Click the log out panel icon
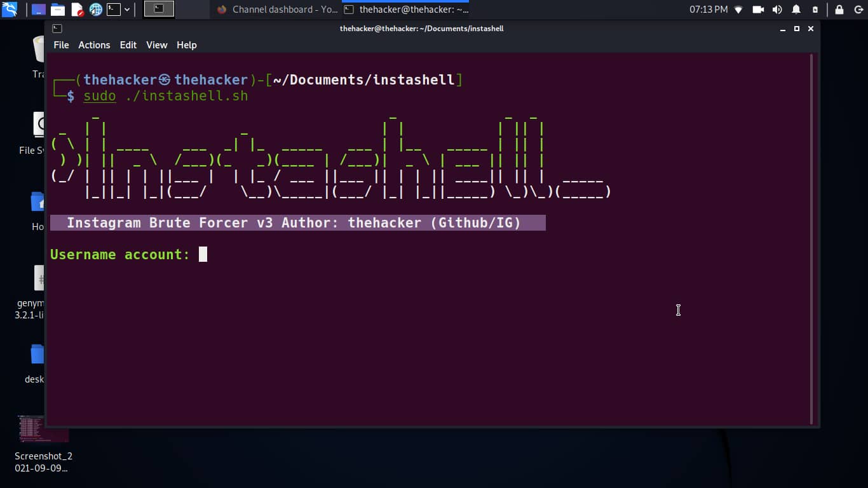868x488 pixels. point(858,10)
